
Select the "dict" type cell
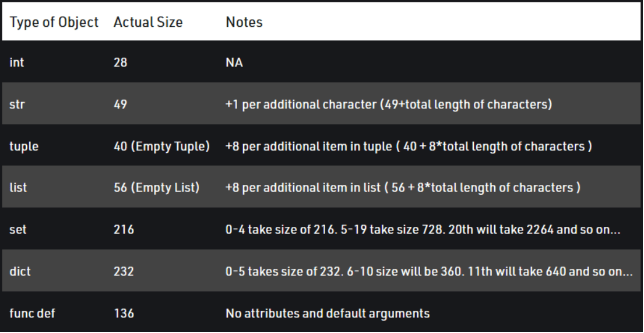pos(19,271)
